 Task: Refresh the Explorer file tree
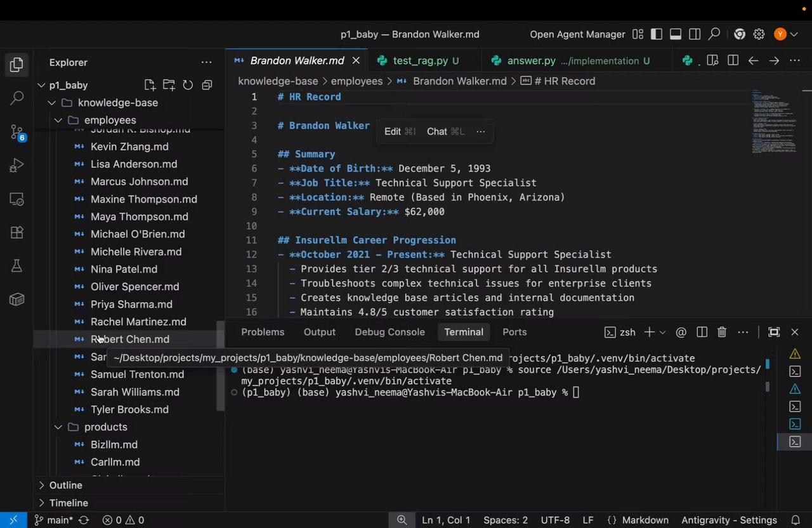tap(188, 85)
